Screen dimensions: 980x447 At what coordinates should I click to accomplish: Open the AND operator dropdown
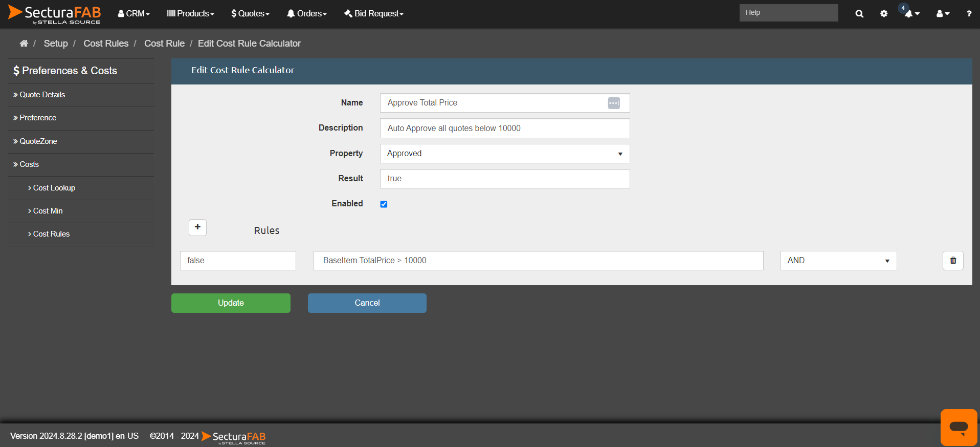coord(838,261)
